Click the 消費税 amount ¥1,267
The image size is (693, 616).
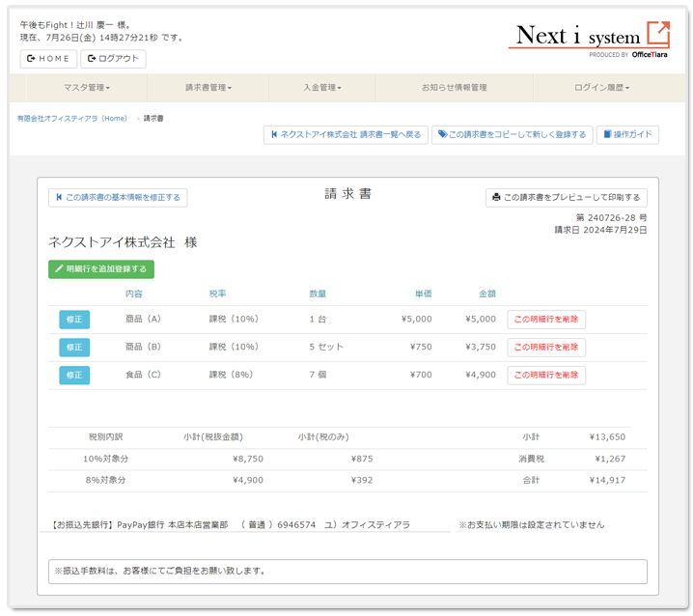(610, 459)
